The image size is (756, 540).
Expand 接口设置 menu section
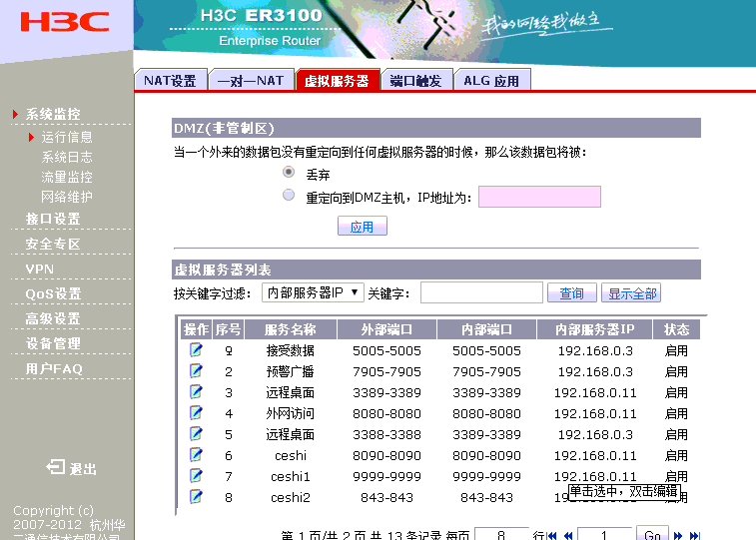pyautogui.click(x=53, y=219)
